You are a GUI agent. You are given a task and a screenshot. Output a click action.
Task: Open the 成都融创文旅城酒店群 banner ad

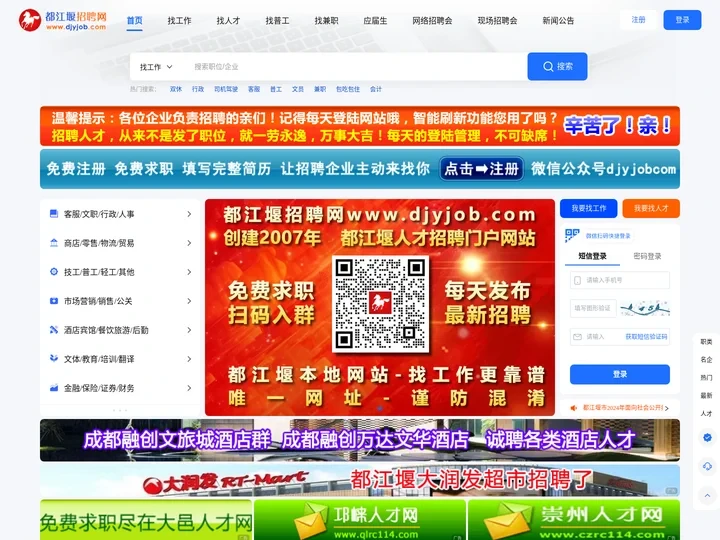[x=360, y=440]
